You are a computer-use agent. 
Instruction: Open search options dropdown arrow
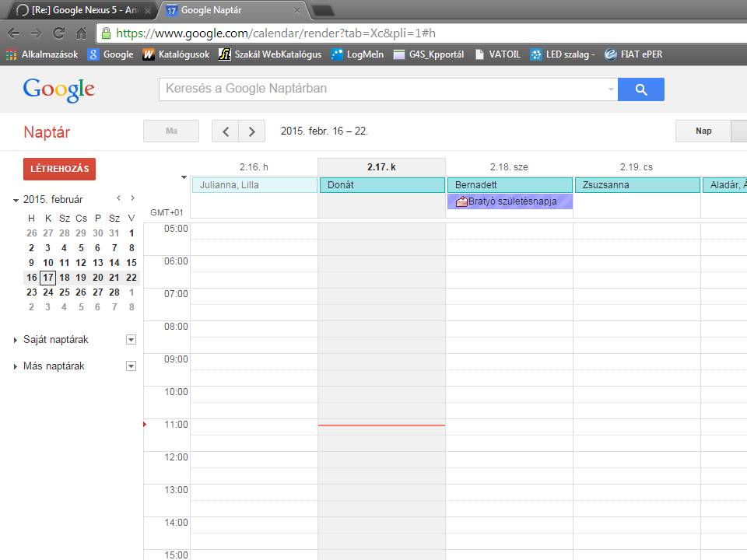tap(611, 89)
